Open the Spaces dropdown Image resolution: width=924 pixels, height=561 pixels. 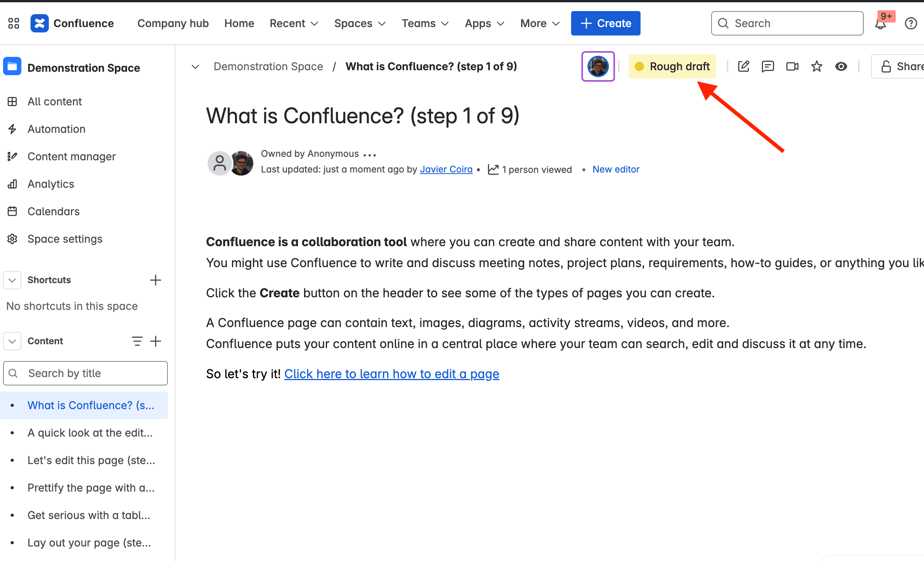click(x=359, y=23)
